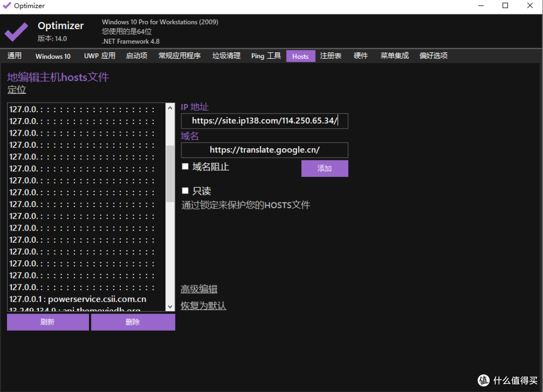Viewport: 543px width, 392px height.
Task: Close the Optimizer window
Action: tap(530, 6)
